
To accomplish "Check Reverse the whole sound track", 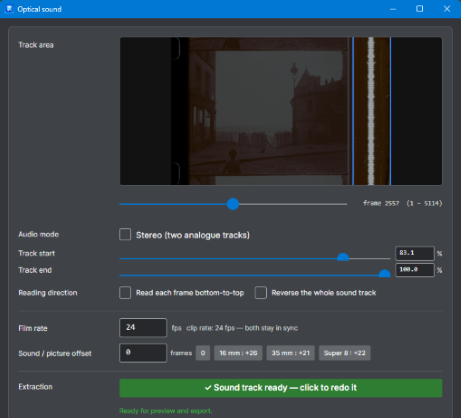I will click(x=261, y=293).
